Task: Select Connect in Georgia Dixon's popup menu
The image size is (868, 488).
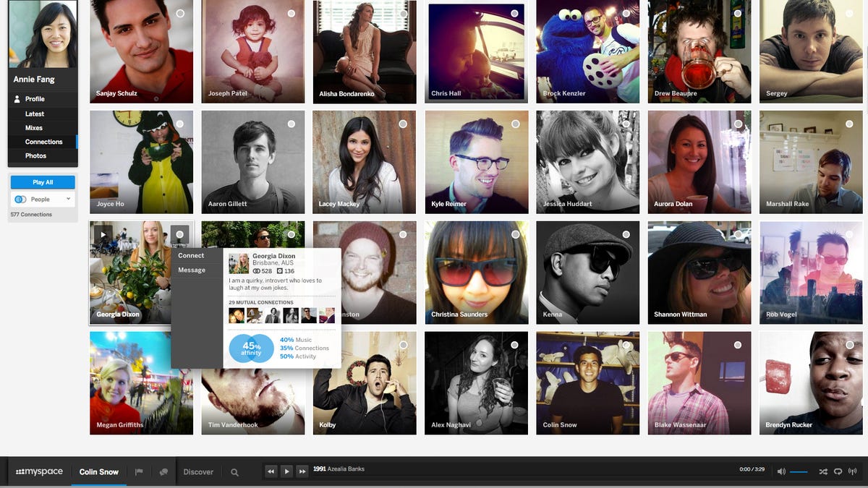Action: [x=192, y=255]
